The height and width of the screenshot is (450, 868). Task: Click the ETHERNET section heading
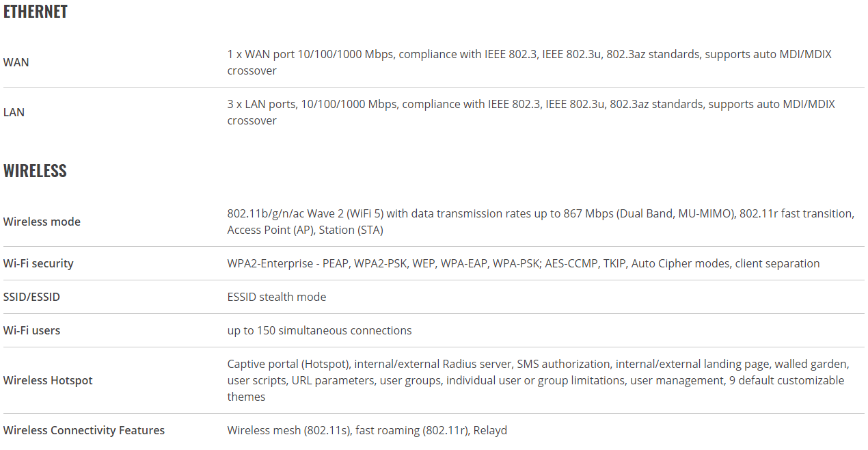[36, 12]
